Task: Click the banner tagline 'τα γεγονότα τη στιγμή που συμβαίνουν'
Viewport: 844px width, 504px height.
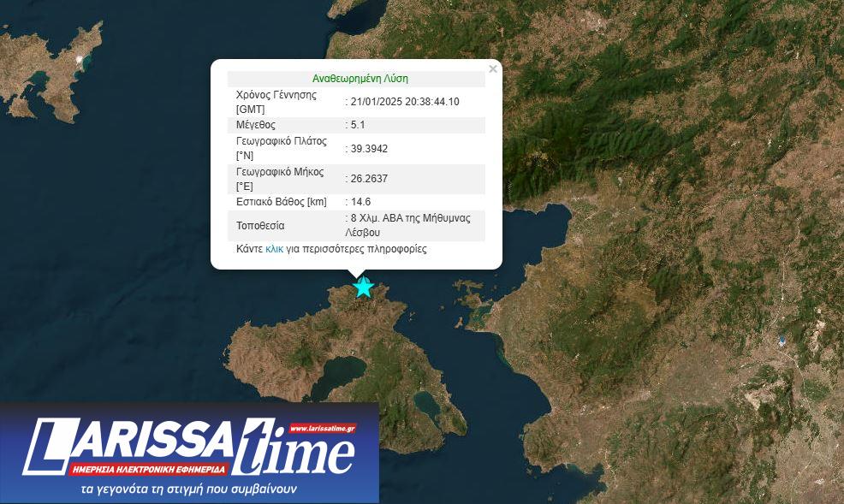Action: coord(188,490)
